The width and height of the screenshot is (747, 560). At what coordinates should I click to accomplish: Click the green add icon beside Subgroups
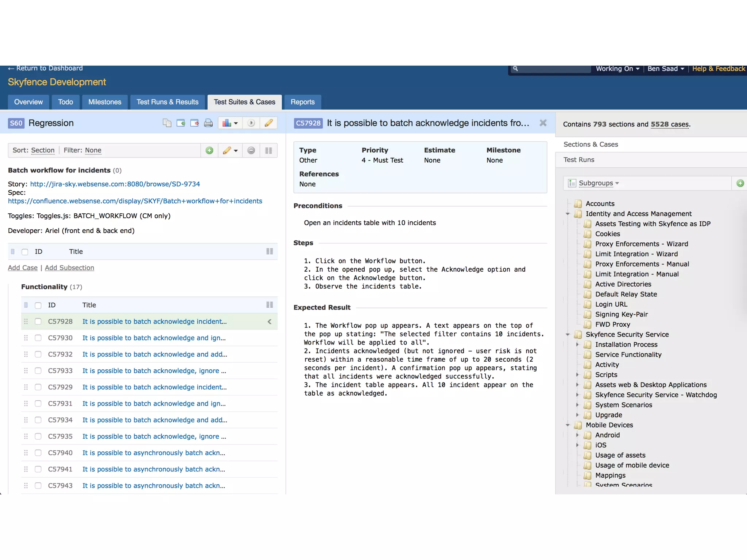click(740, 183)
